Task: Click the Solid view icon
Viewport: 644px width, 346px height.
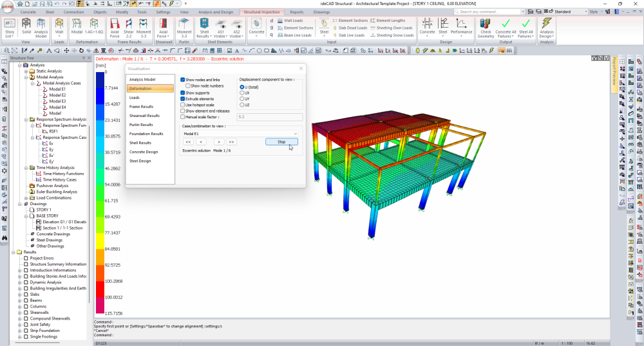Action: [26, 26]
